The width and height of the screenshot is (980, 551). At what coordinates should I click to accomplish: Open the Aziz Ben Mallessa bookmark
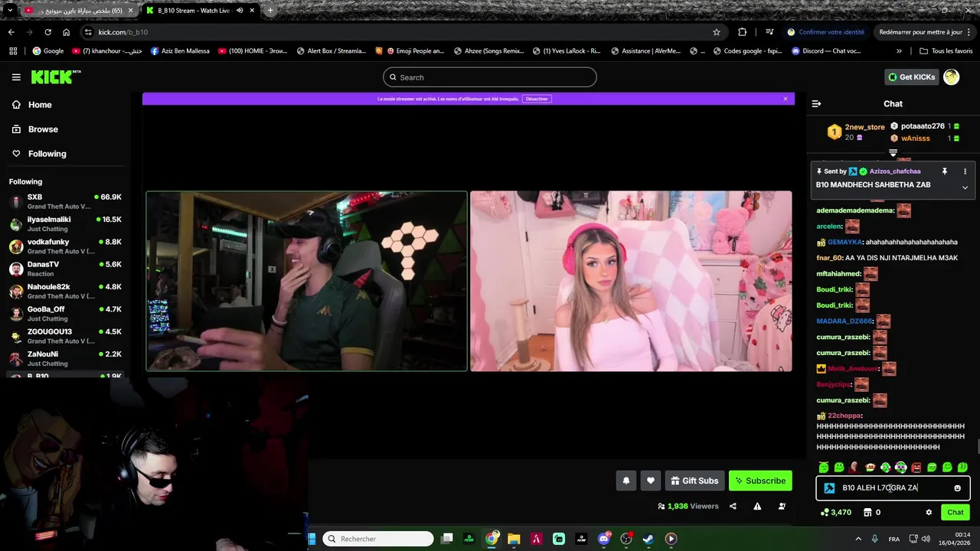[x=180, y=51]
